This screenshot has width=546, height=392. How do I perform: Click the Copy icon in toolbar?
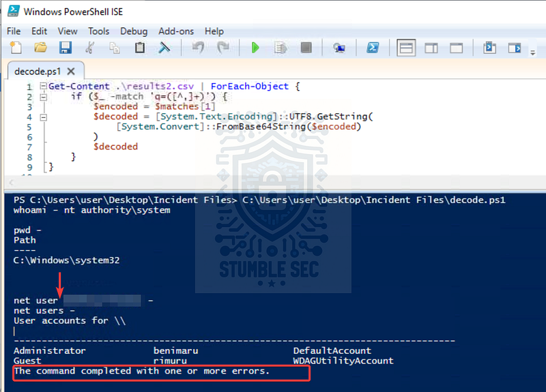point(115,48)
